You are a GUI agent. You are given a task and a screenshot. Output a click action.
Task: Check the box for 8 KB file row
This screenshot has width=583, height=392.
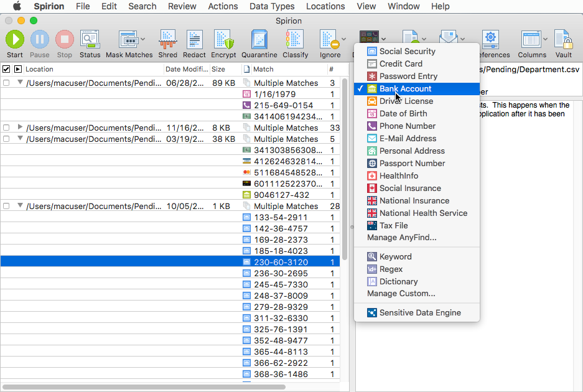pyautogui.click(x=6, y=128)
